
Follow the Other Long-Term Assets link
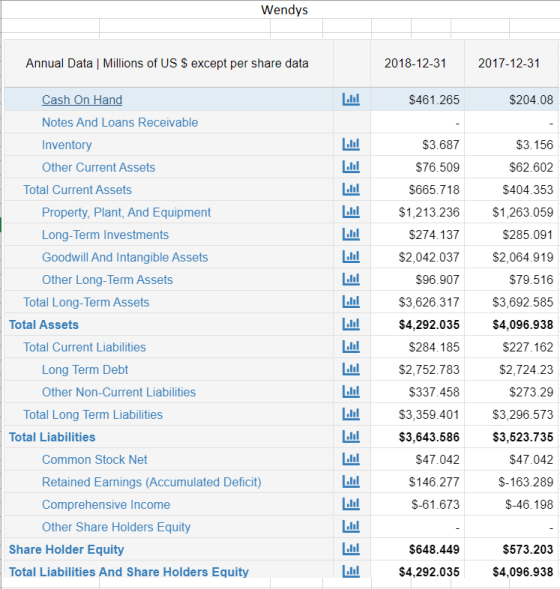(107, 279)
